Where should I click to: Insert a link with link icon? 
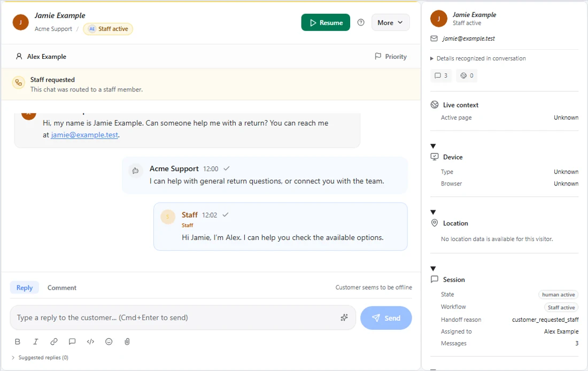[x=54, y=342]
